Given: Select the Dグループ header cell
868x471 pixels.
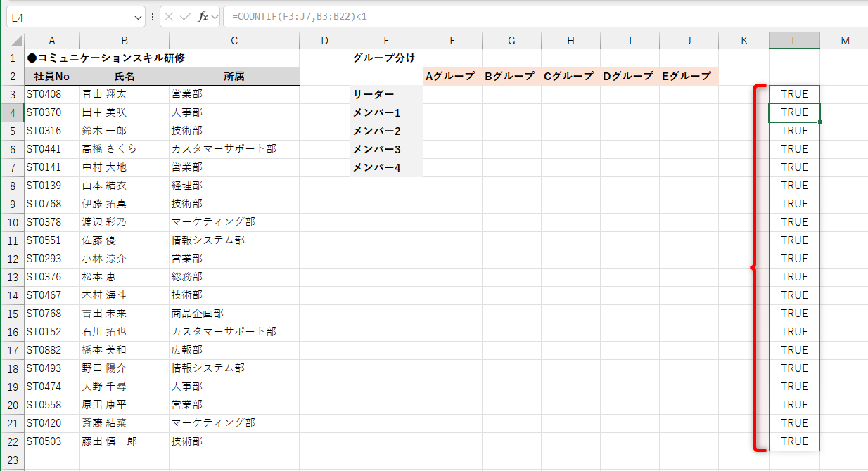Looking at the screenshot, I should 630,77.
